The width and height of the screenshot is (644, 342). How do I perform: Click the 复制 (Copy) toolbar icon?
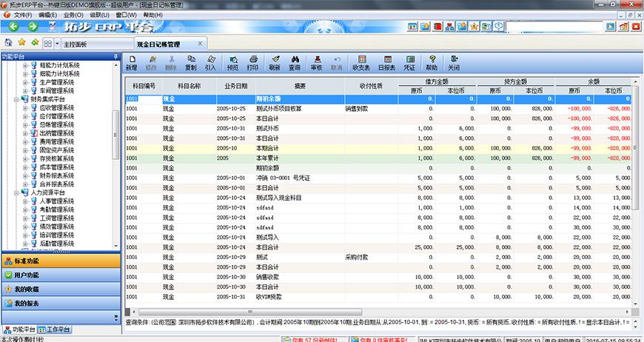click(x=190, y=62)
